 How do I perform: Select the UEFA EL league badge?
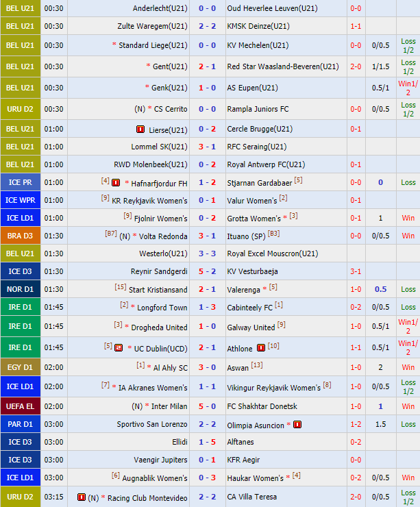[20, 406]
